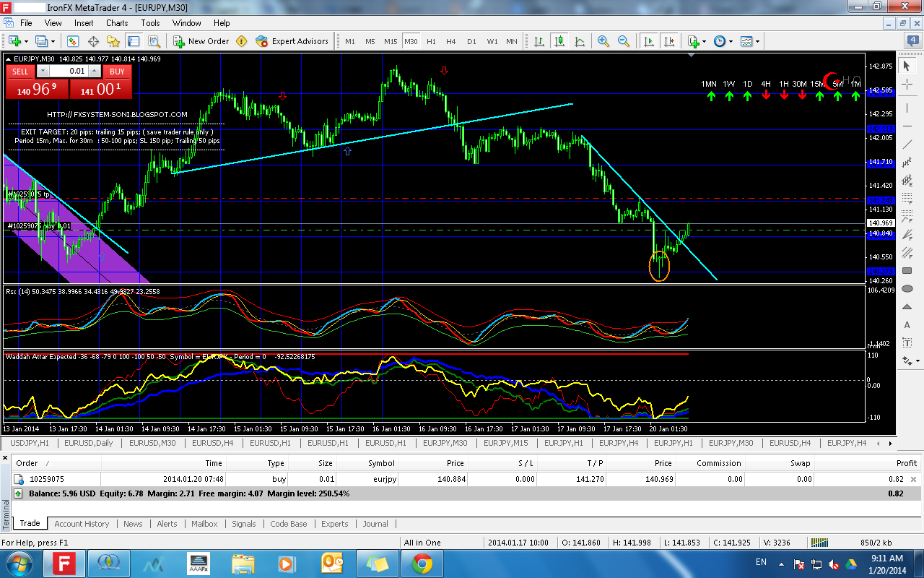Select the Fibonacci Expansion E tool
Screen dimensions: 924x578
pyautogui.click(x=907, y=182)
